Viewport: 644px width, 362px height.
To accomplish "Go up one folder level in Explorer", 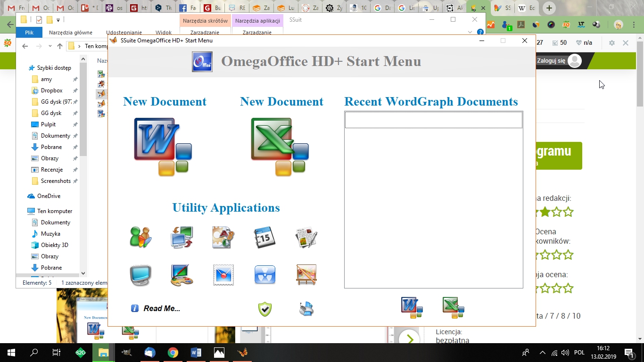I will point(59,46).
